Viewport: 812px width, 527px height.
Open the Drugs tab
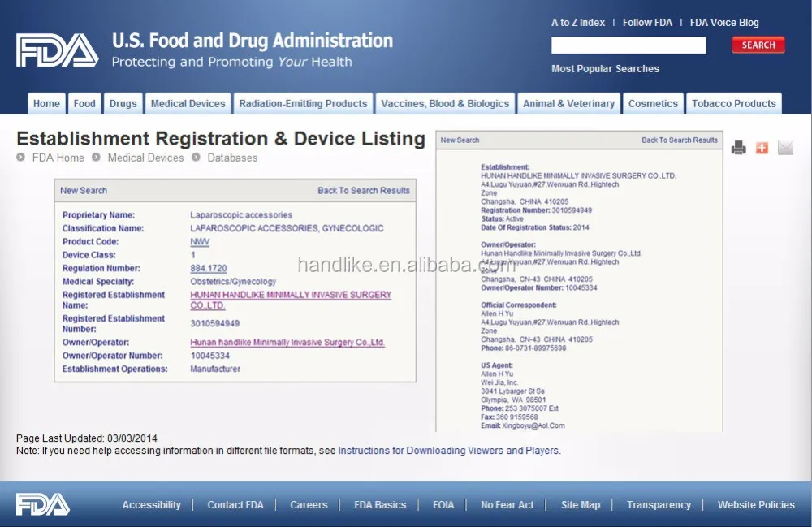point(123,104)
